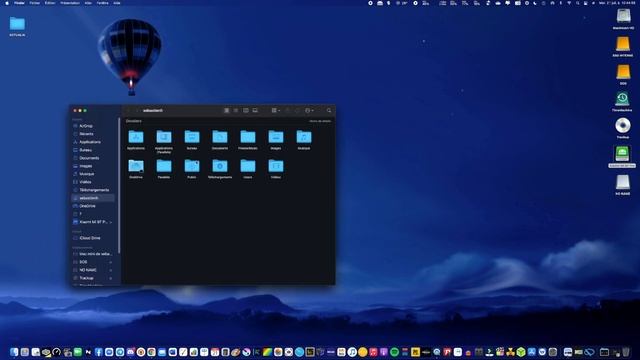The width and height of the screenshot is (640, 360).
Task: Select the Xiaomi Mi 9T sidebar entry
Action: coord(93,222)
